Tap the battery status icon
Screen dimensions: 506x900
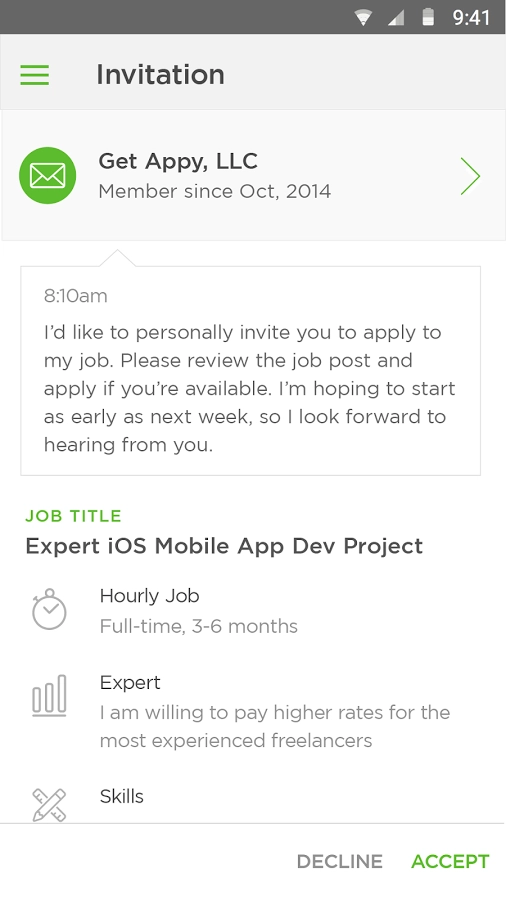[x=428, y=17]
